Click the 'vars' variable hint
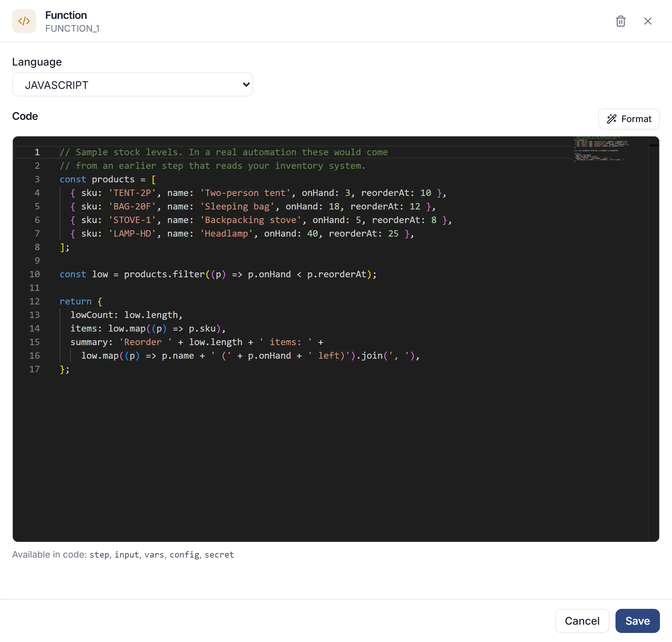The width and height of the screenshot is (672, 642). click(x=154, y=555)
